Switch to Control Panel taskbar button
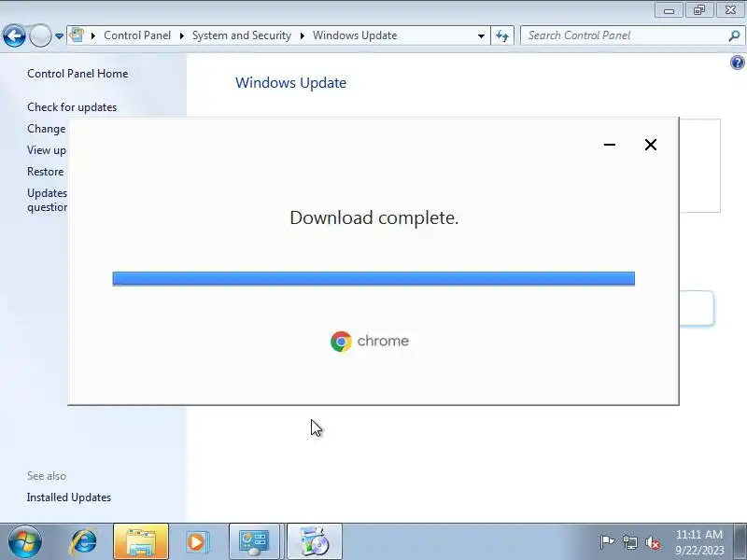 254,542
